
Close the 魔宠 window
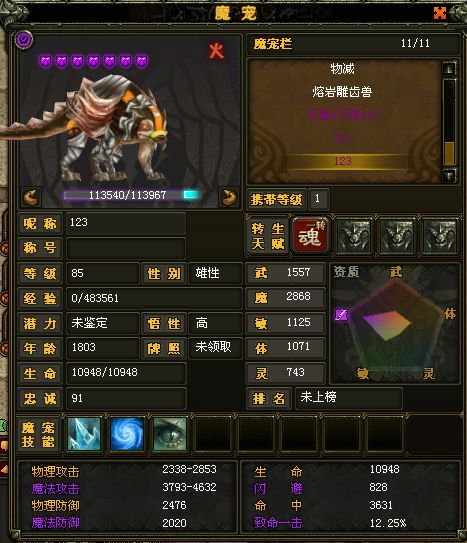440,13
